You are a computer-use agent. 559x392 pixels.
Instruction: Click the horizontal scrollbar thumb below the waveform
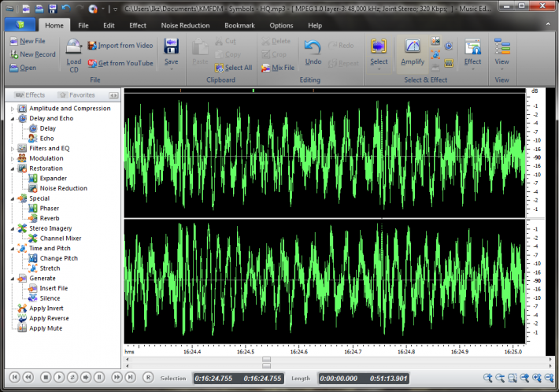point(266,359)
